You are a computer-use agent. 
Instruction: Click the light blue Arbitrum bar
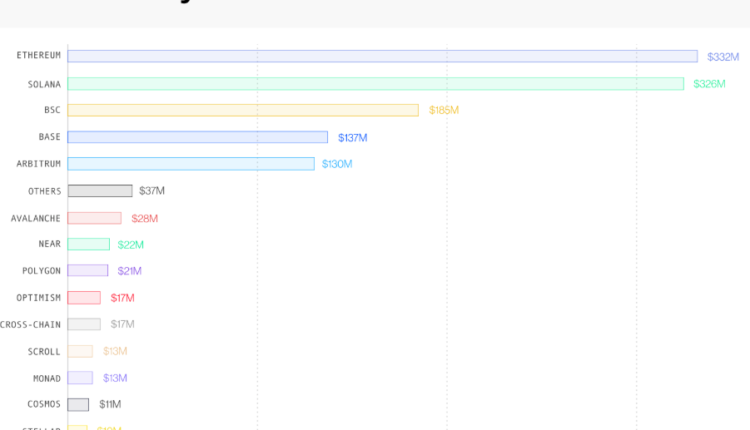[191, 164]
